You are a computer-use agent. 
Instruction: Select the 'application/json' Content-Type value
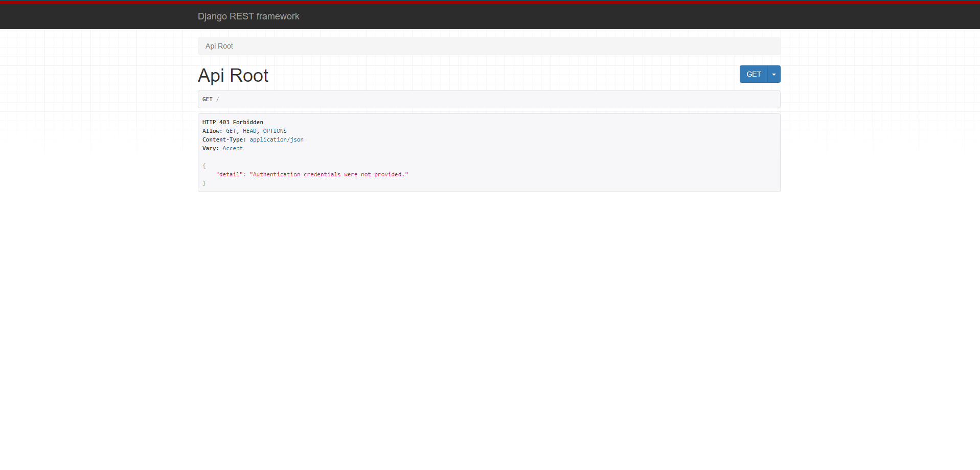point(276,139)
